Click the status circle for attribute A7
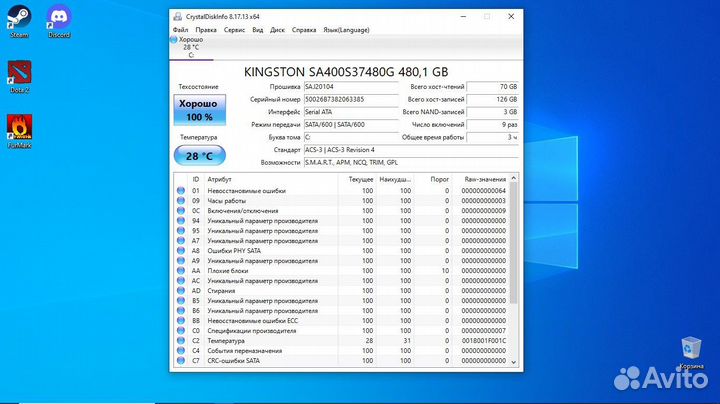720x404 pixels. coord(181,241)
